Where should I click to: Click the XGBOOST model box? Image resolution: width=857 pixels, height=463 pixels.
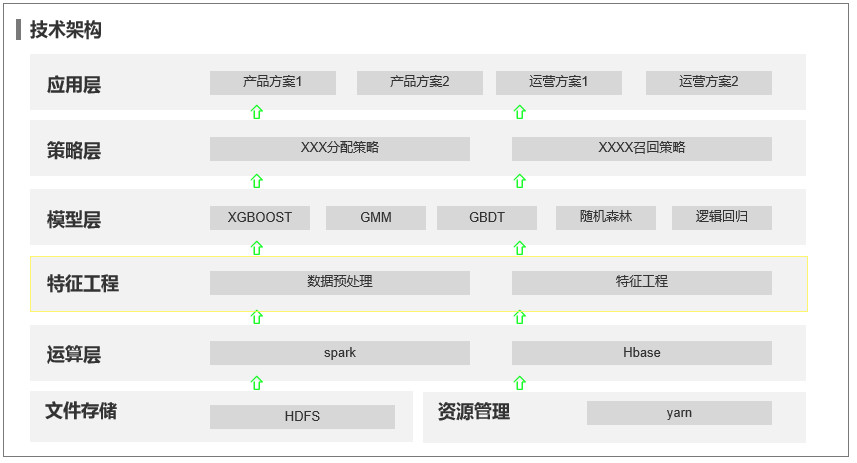click(260, 217)
